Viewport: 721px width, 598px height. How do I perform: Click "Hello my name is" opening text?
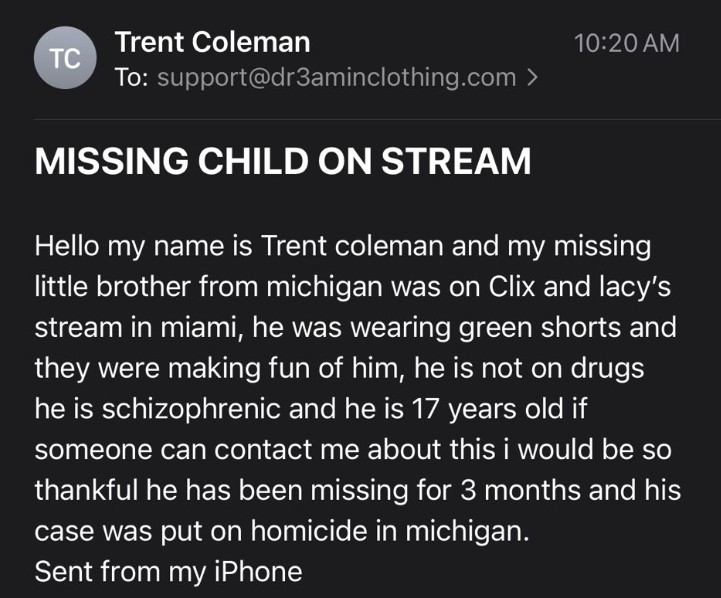coord(143,247)
